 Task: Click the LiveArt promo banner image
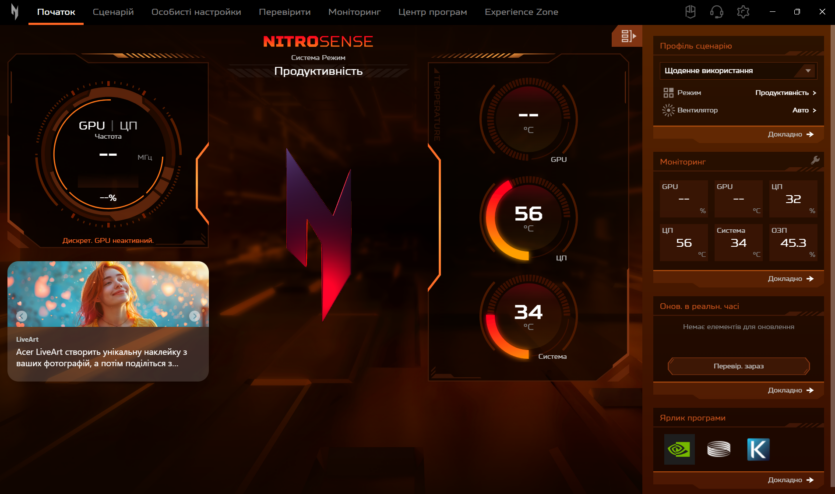click(108, 295)
